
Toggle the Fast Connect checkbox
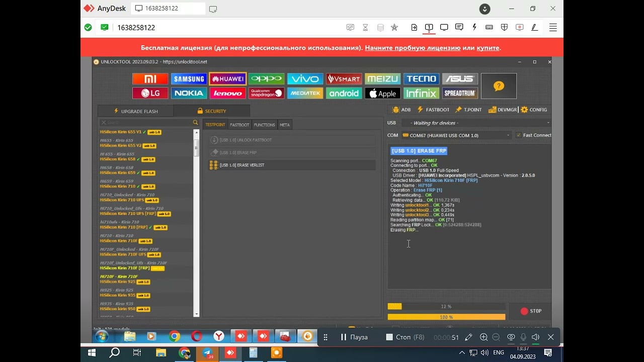[519, 135]
